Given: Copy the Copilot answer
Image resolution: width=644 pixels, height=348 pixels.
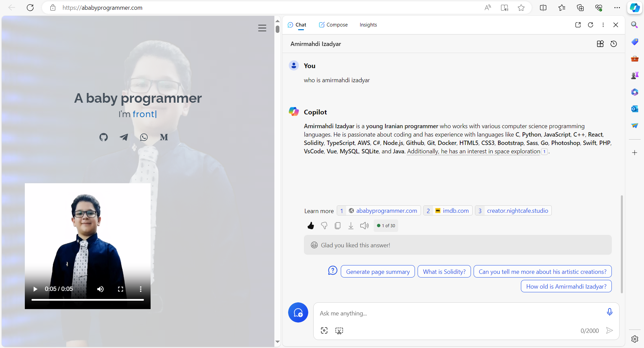Looking at the screenshot, I should [338, 226].
